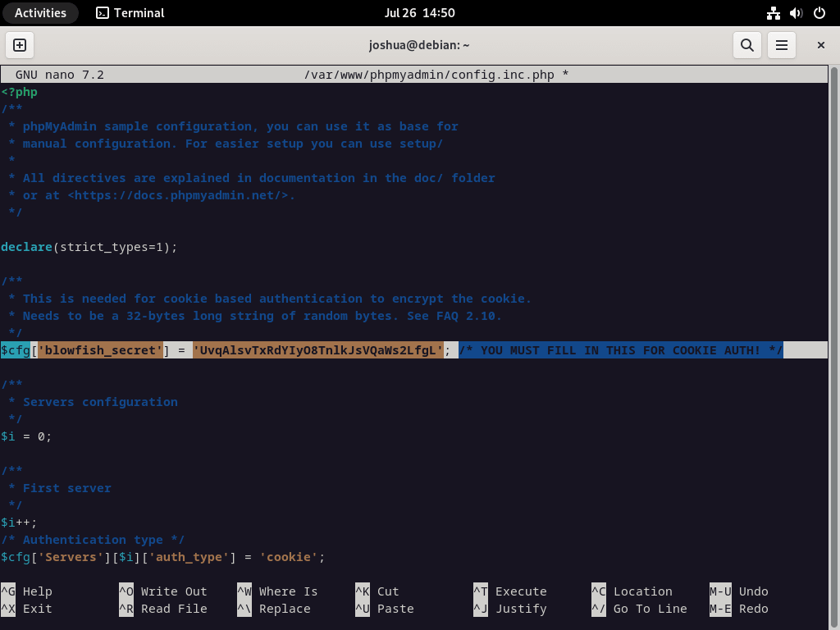Screen dimensions: 840x630
Task: Click the search icon in the header bar
Action: click(x=746, y=45)
